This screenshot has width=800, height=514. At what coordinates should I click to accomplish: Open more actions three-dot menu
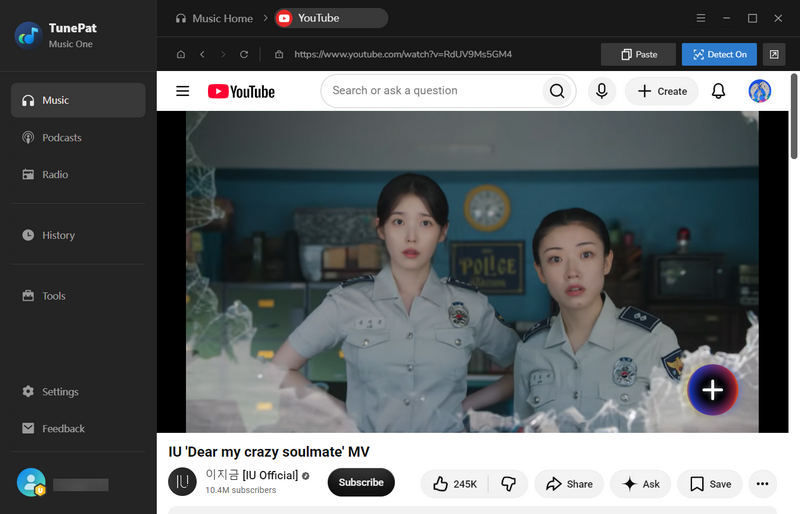tap(762, 484)
